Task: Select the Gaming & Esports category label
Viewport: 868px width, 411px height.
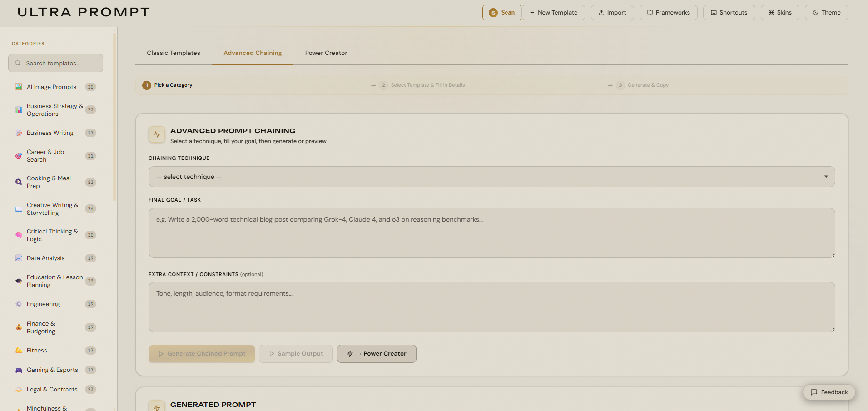Action: click(52, 370)
